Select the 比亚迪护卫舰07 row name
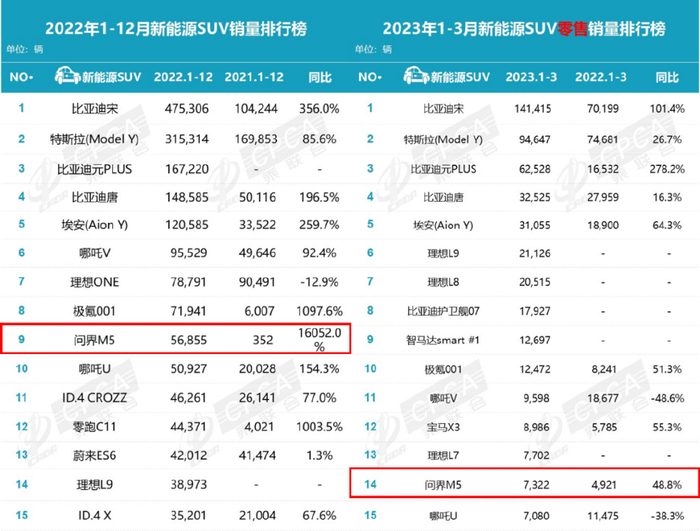 pyautogui.click(x=443, y=311)
